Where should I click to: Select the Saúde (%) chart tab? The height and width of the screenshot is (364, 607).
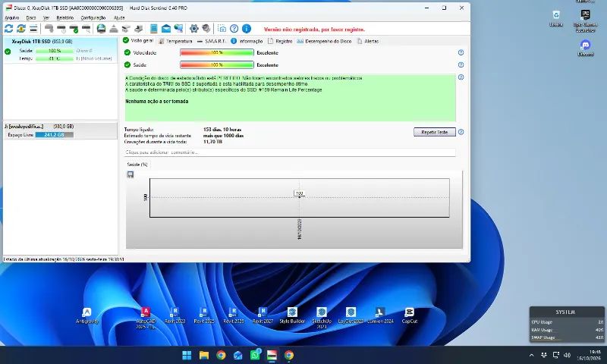pyautogui.click(x=137, y=165)
